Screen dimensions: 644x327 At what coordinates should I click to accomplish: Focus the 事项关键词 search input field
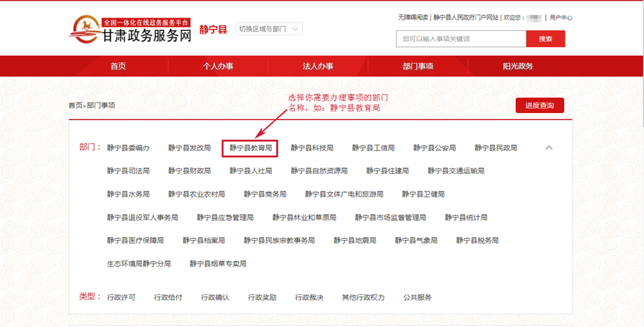[461, 39]
